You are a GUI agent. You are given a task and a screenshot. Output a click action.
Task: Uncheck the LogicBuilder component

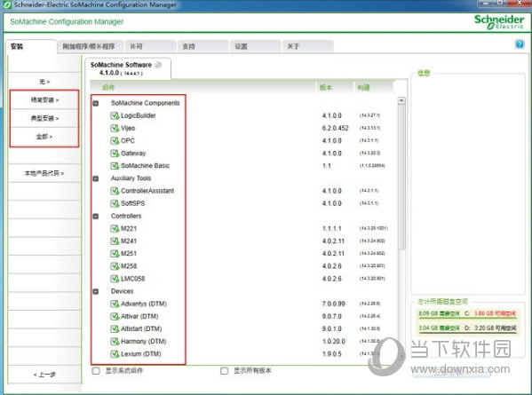pos(115,115)
